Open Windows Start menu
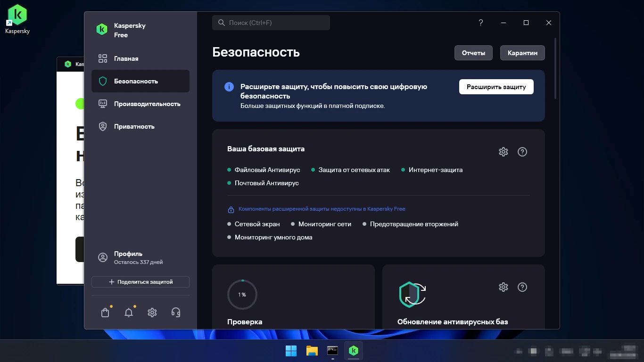 (291, 351)
